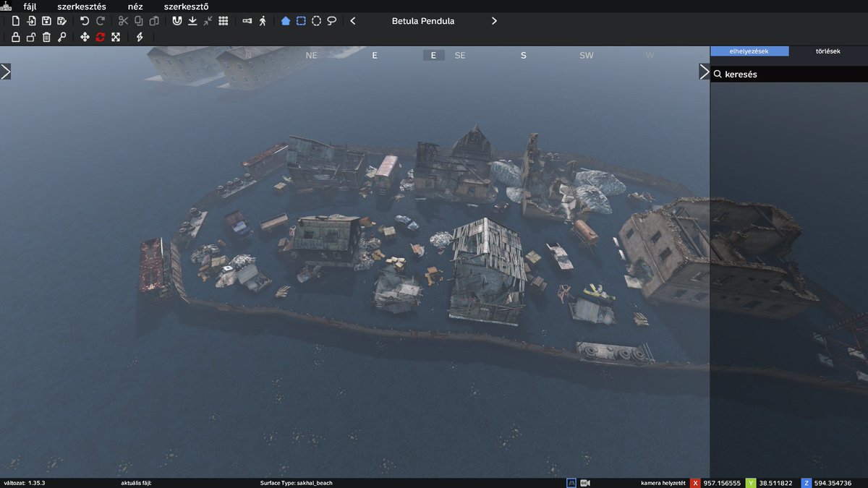Copy selected objects

(x=138, y=21)
